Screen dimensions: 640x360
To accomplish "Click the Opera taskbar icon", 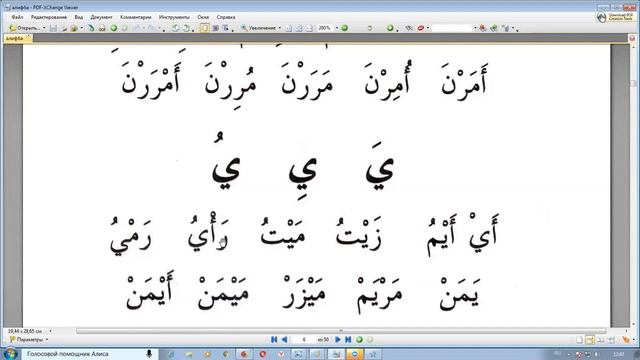I will [x=262, y=354].
